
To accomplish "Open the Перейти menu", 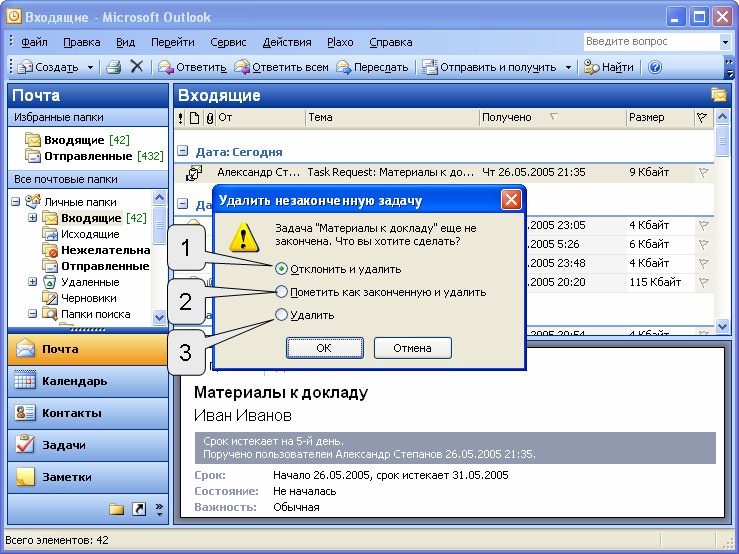I will (172, 42).
